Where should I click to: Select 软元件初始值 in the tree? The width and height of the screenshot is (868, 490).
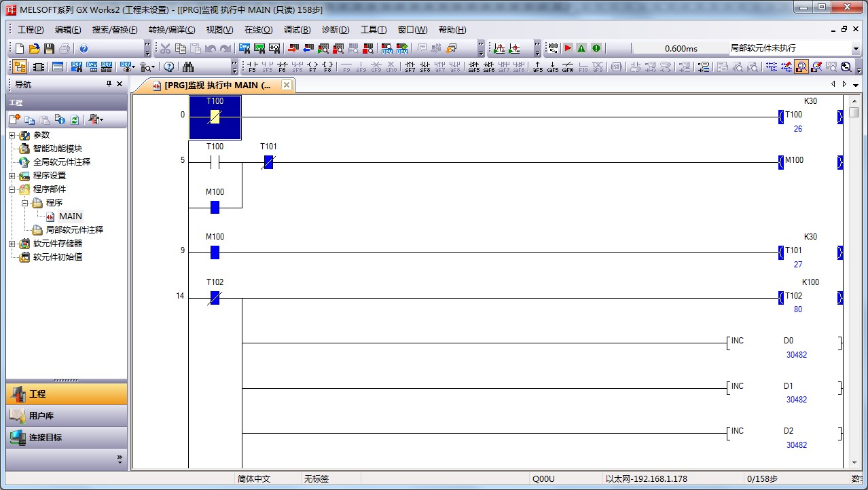point(58,257)
